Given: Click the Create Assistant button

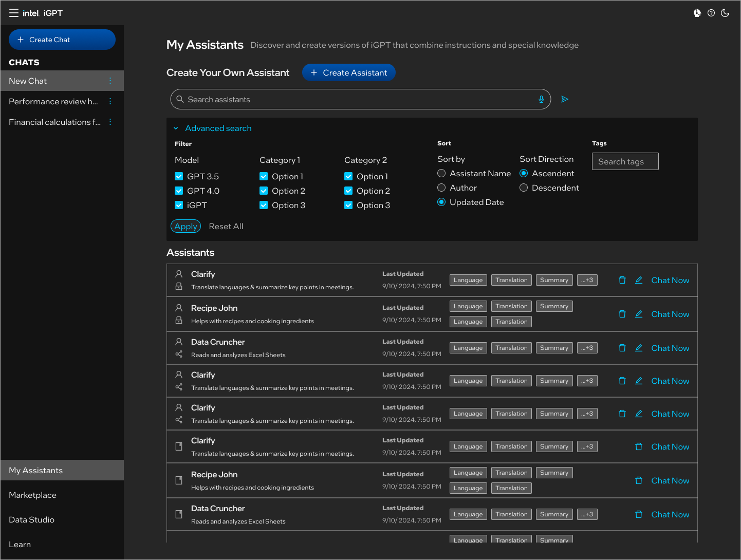Looking at the screenshot, I should pyautogui.click(x=349, y=72).
